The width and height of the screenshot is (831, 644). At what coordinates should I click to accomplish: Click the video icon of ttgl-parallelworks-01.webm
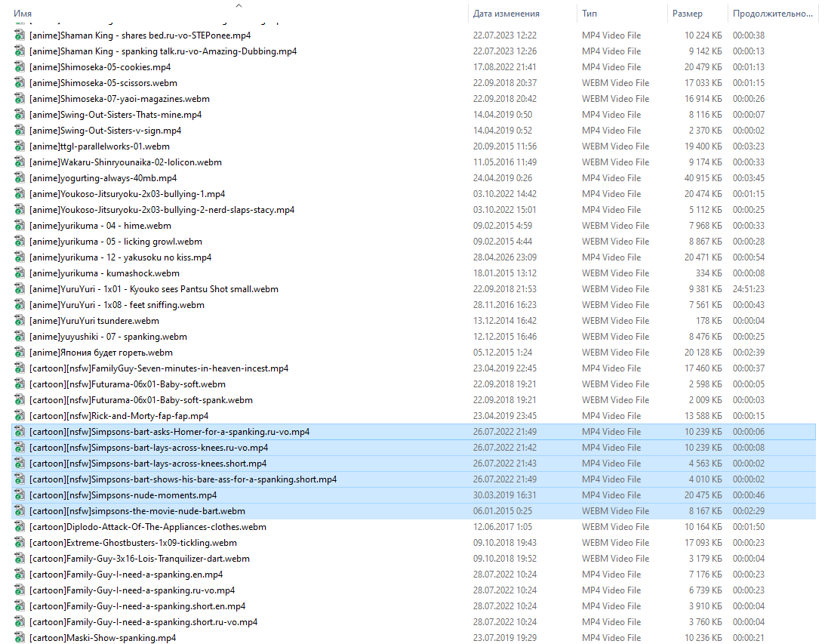(x=20, y=146)
